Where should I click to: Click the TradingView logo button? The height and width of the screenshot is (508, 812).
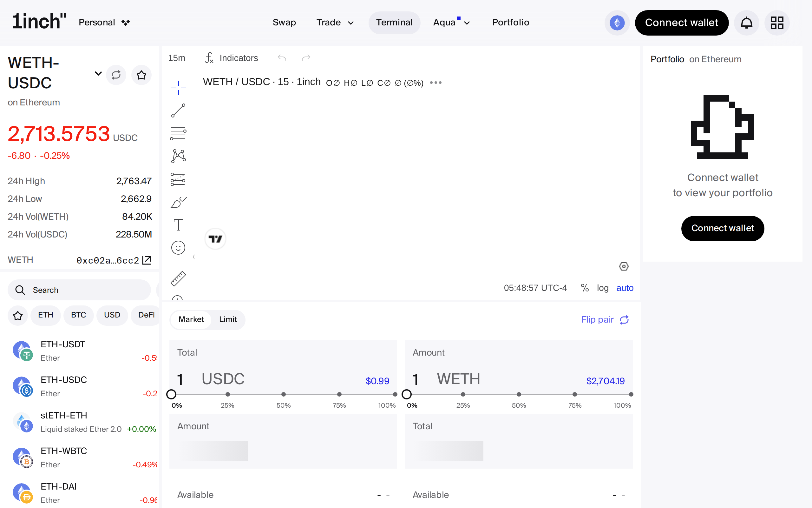(215, 239)
